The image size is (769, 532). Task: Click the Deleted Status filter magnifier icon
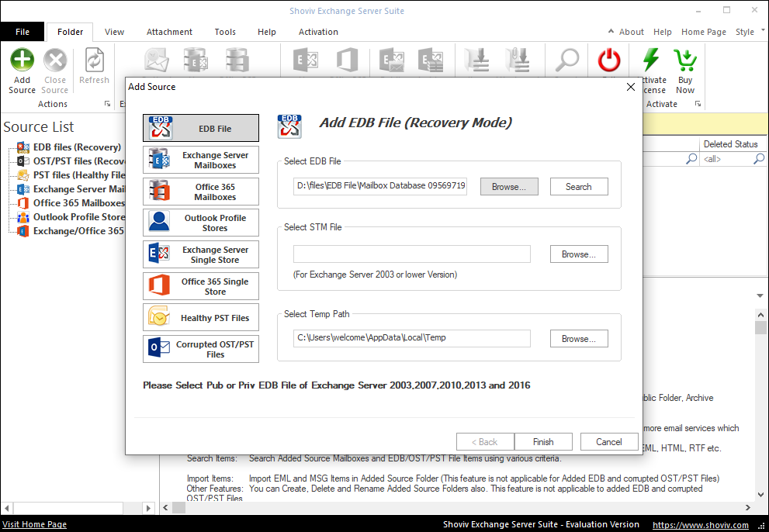tap(759, 159)
